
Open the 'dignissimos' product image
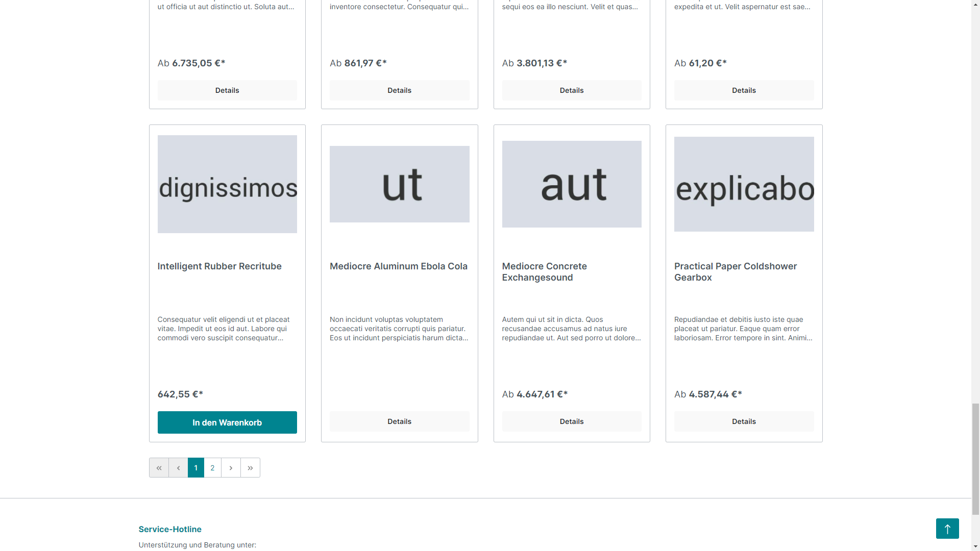coord(227,184)
